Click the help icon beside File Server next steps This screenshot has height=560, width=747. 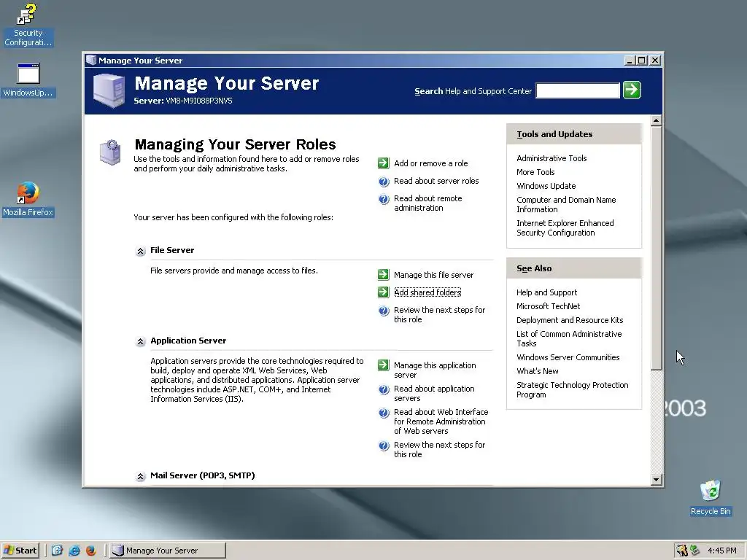[x=384, y=311]
